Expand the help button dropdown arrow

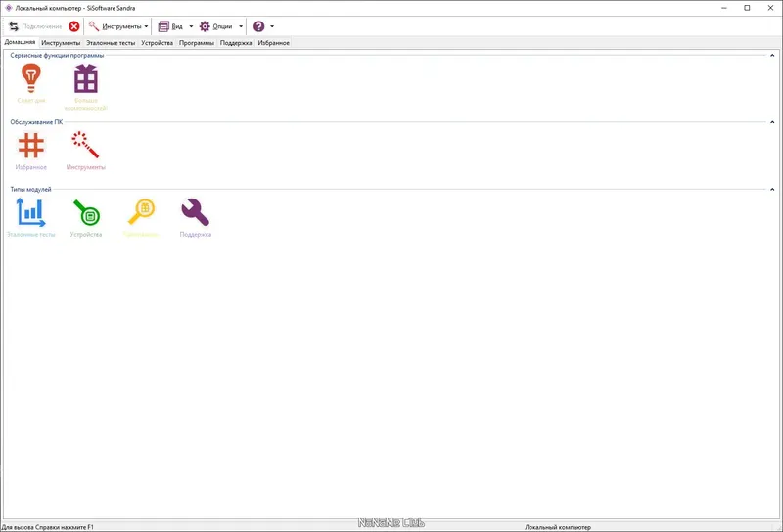272,26
